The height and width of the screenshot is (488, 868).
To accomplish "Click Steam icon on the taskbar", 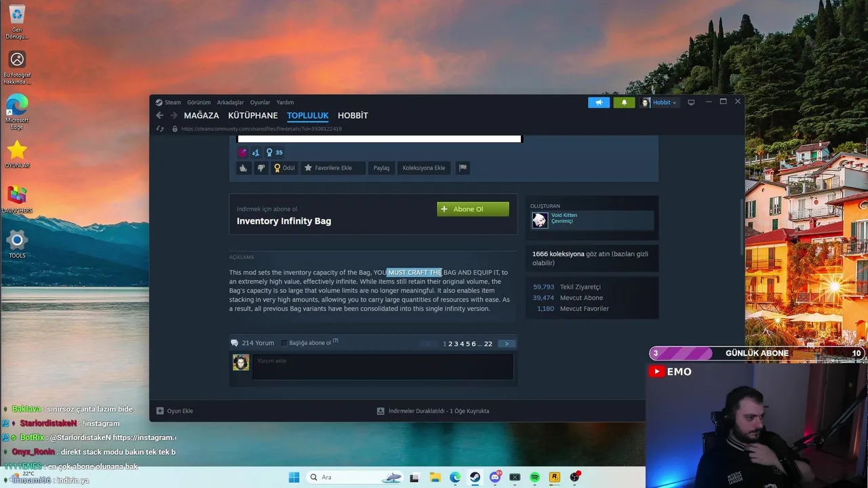I will [475, 477].
